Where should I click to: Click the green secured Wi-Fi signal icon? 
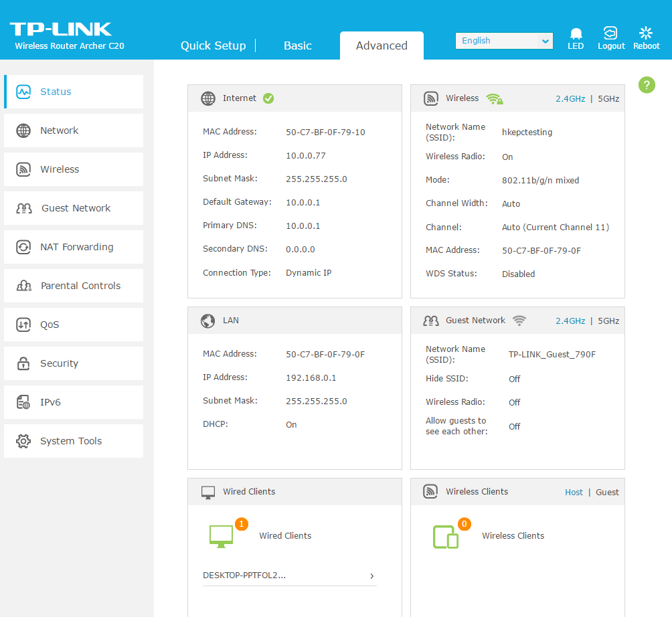495,99
